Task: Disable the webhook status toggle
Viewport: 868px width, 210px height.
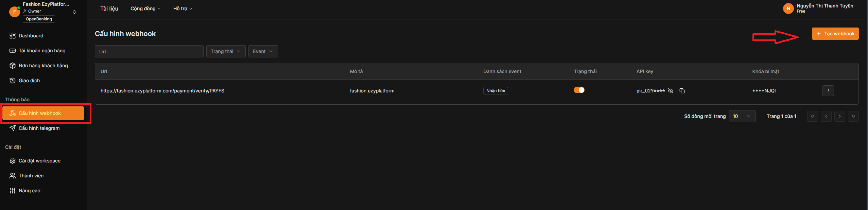Action: (579, 90)
